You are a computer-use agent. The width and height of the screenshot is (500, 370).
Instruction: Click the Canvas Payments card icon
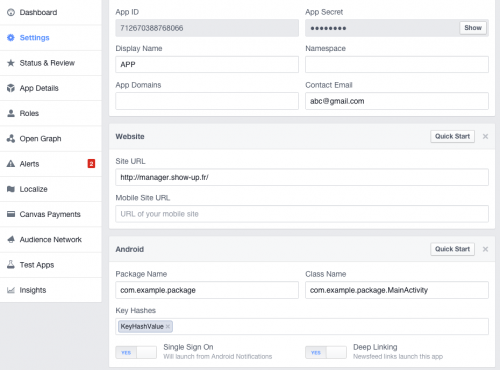11,214
